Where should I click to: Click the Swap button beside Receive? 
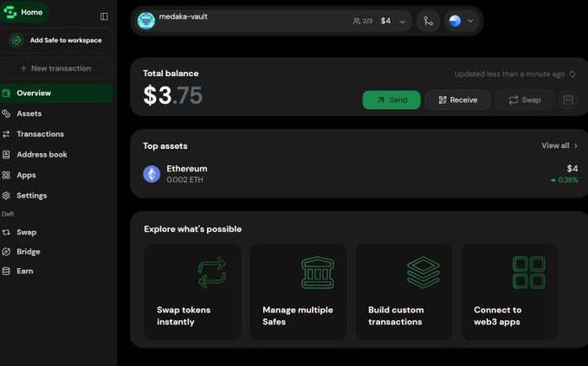(525, 100)
